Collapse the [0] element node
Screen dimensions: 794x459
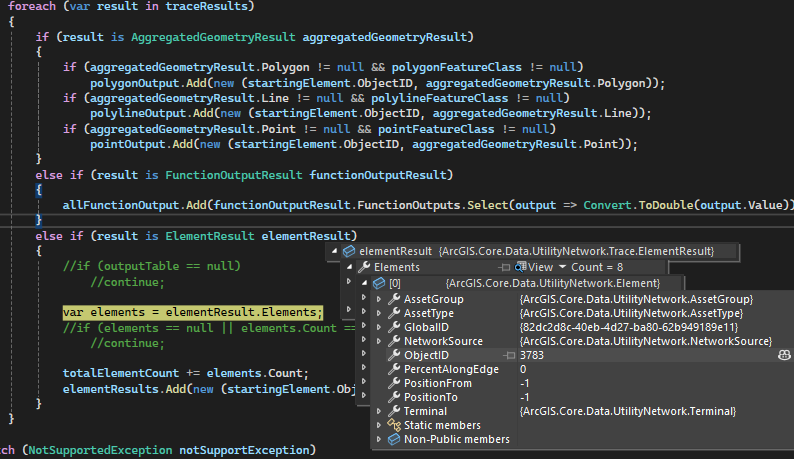pos(365,283)
